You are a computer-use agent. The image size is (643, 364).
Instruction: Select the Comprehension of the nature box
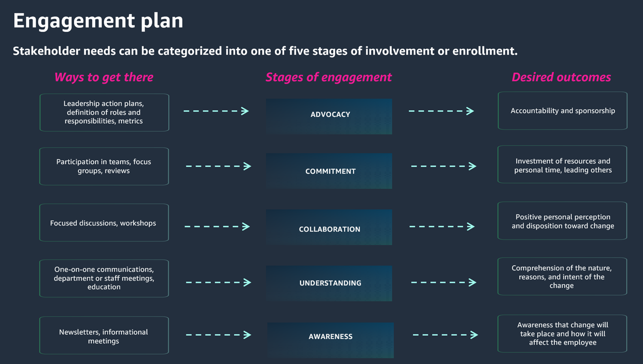click(x=562, y=277)
